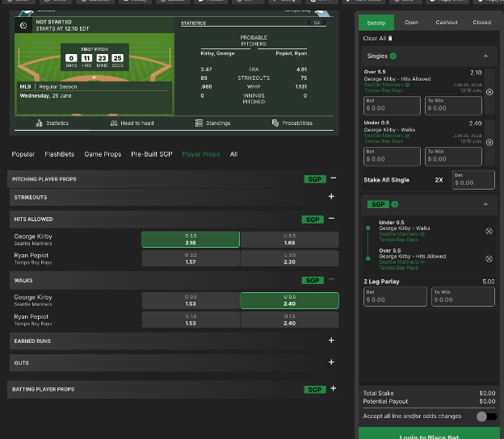The height and width of the screenshot is (439, 504).
Task: Deselect George Kirby Over 5.5 hits allowed
Action: click(191, 240)
